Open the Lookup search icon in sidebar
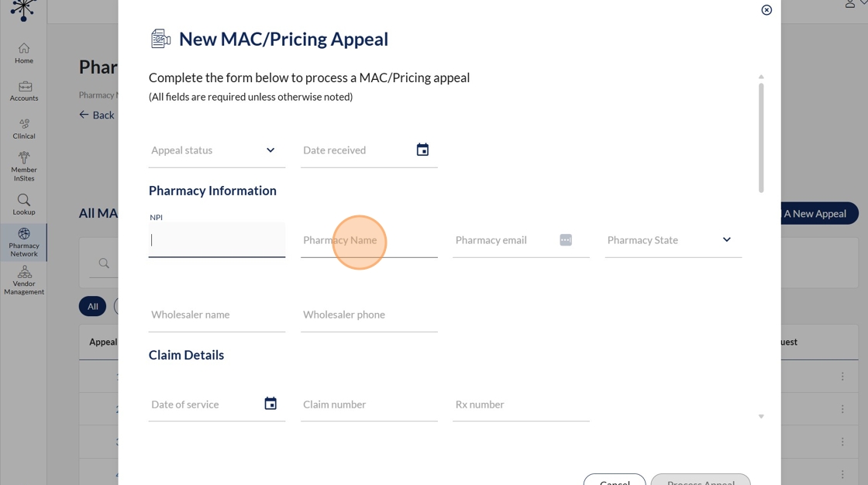This screenshot has height=485, width=868. (x=24, y=204)
